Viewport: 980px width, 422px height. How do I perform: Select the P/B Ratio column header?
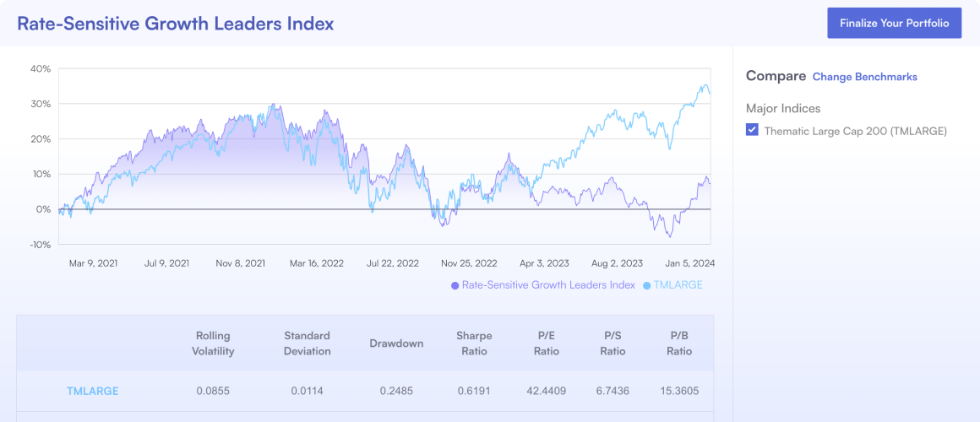tap(679, 344)
